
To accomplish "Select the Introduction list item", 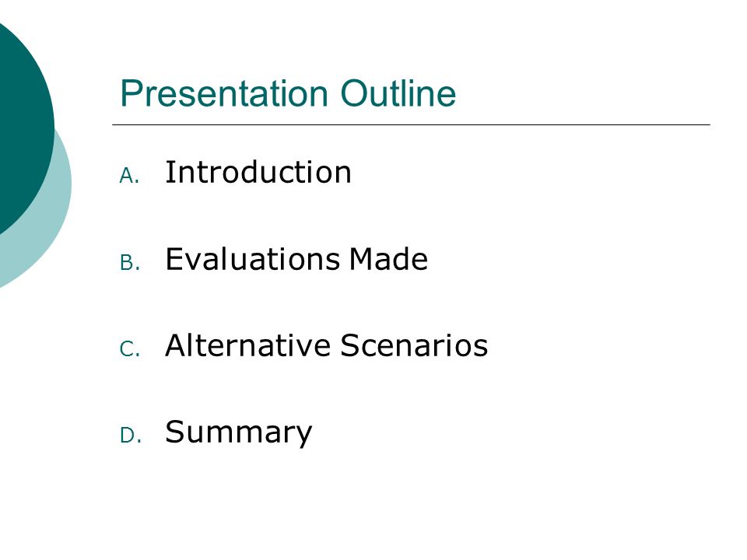I will click(x=258, y=172).
